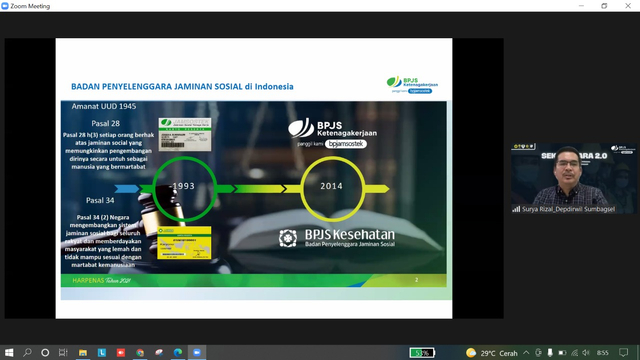Launch Google Chrome from the taskbar
This screenshot has height=360, width=640.
click(x=140, y=353)
